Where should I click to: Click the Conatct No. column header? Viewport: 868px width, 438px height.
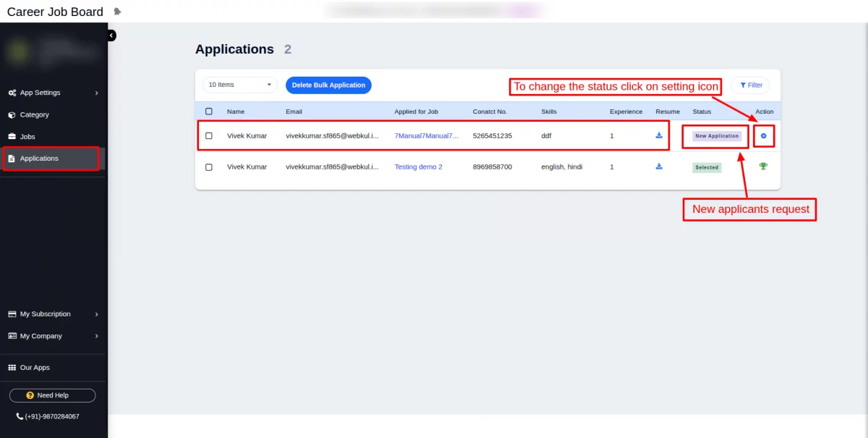pyautogui.click(x=490, y=111)
